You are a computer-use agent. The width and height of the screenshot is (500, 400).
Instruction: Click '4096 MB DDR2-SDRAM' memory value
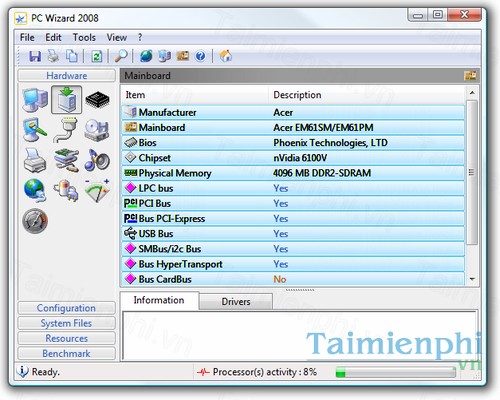[322, 173]
